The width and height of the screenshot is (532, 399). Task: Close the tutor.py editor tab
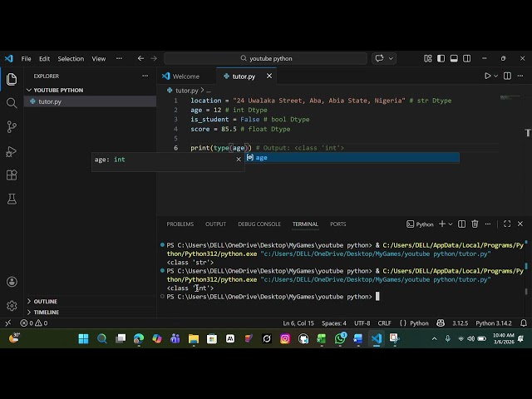269,76
